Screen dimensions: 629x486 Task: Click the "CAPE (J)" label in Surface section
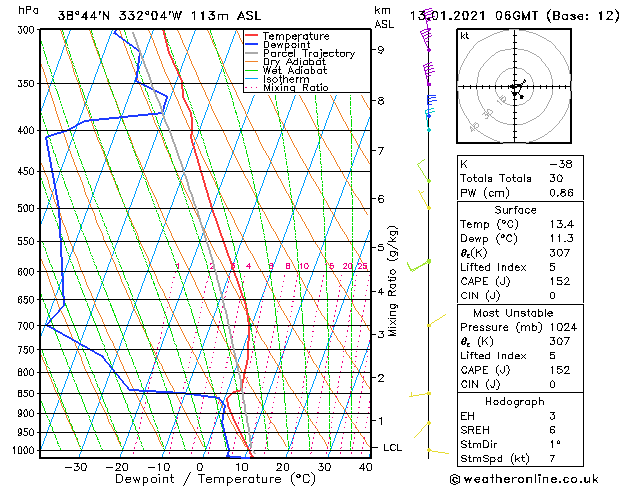coord(485,281)
